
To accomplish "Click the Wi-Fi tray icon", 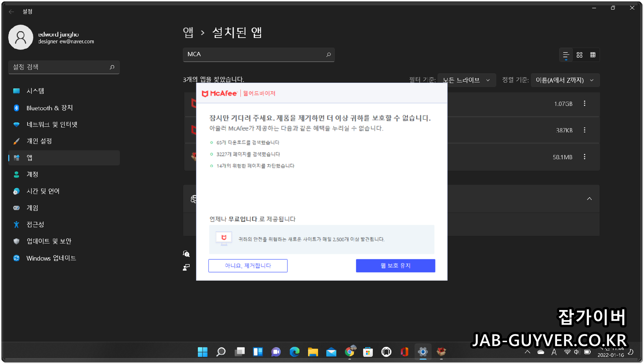I will pos(567,352).
